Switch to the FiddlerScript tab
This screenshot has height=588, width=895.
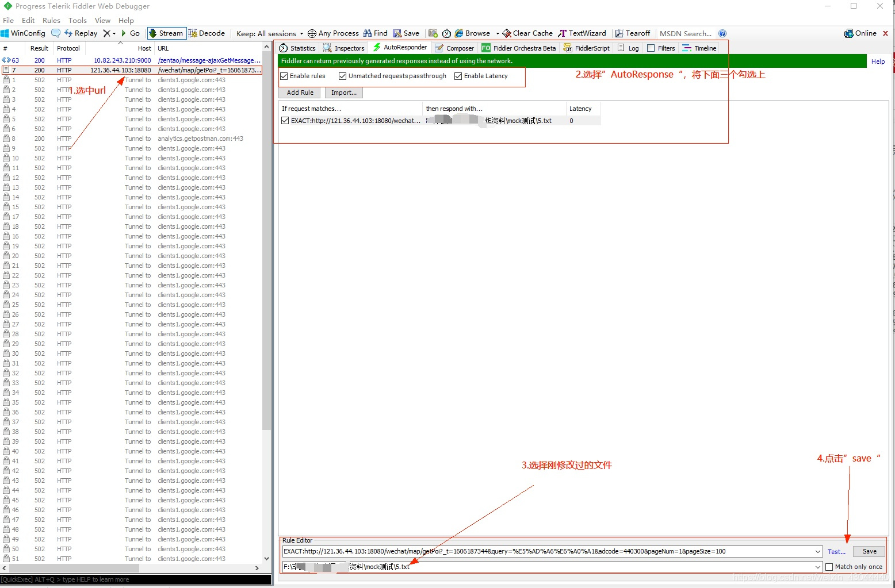coord(587,48)
